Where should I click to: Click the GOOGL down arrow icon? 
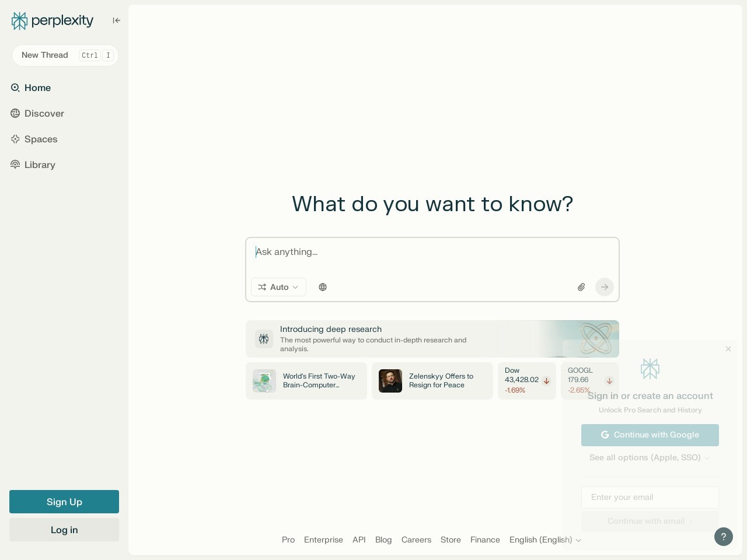click(609, 381)
